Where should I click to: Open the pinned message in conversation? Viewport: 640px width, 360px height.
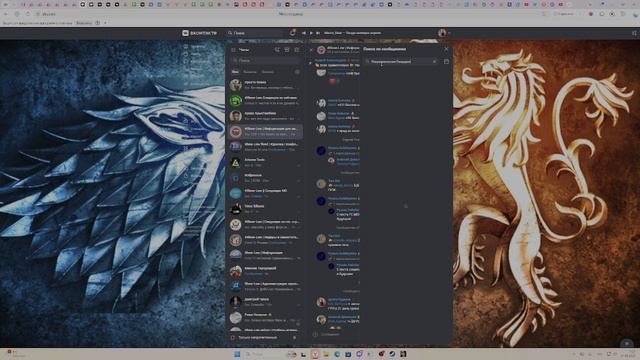[336, 63]
